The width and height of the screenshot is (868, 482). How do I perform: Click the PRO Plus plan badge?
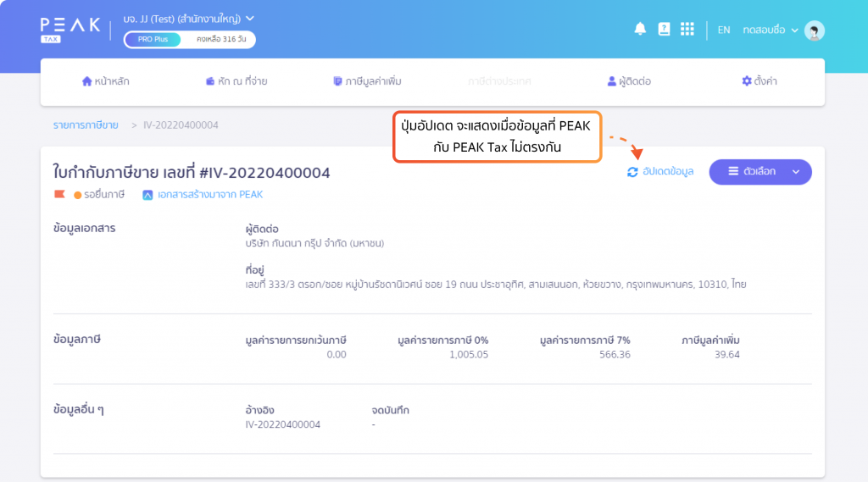[x=153, y=39]
